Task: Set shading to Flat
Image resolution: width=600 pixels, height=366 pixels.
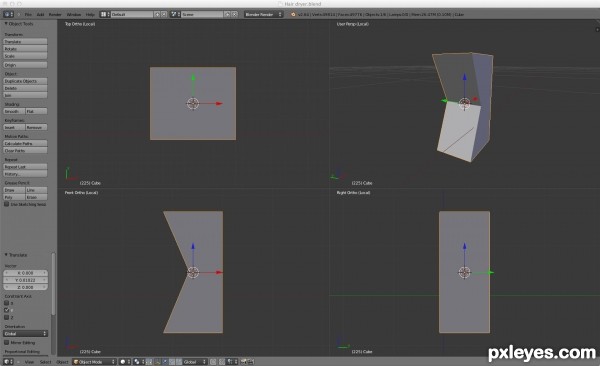Action: pos(36,111)
